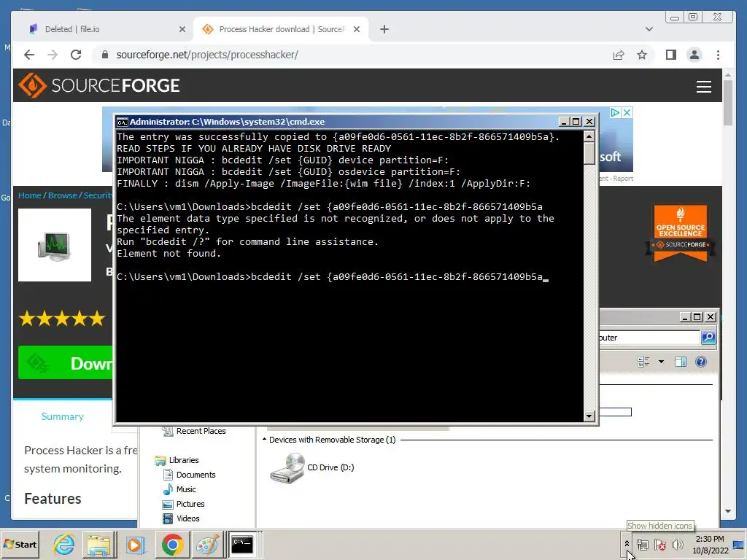Screen dimensions: 747x560
Task: Click Action Center flag tray icon
Action: pyautogui.click(x=659, y=544)
